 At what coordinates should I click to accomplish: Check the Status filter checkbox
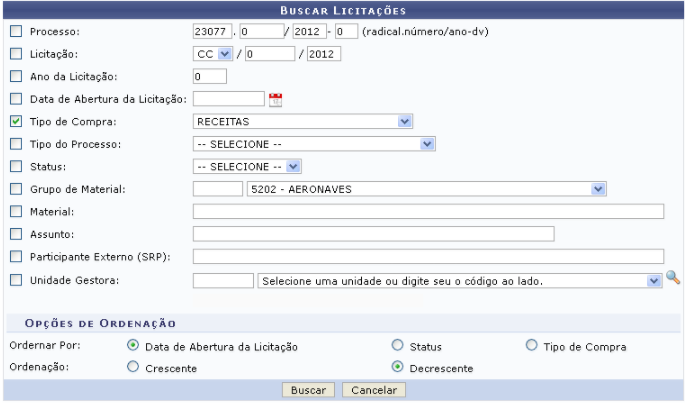[x=15, y=166]
